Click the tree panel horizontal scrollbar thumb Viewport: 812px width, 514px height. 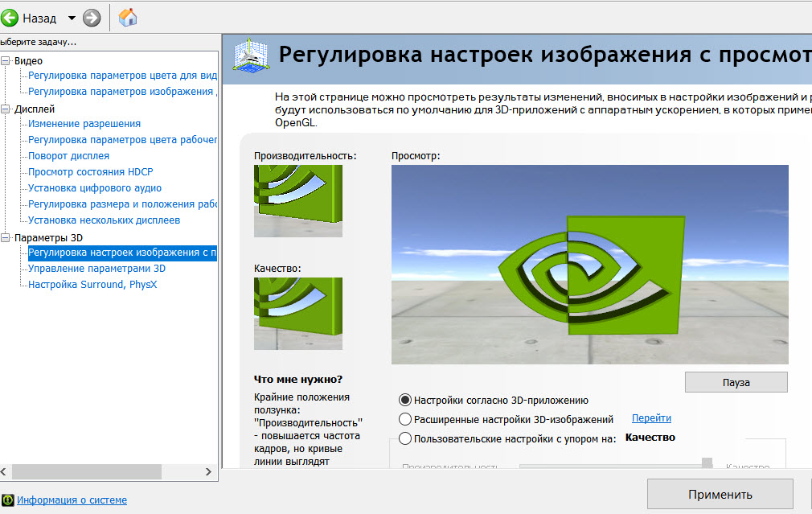click(87, 471)
